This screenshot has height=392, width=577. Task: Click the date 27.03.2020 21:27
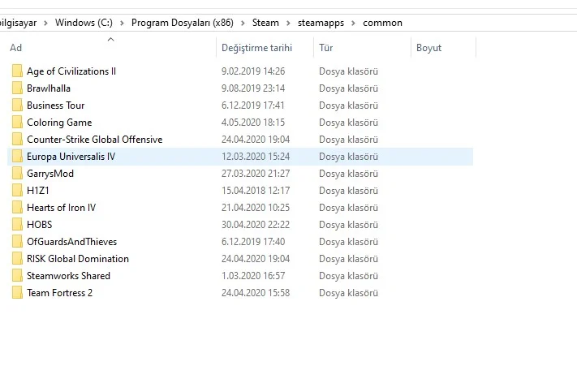256,174
